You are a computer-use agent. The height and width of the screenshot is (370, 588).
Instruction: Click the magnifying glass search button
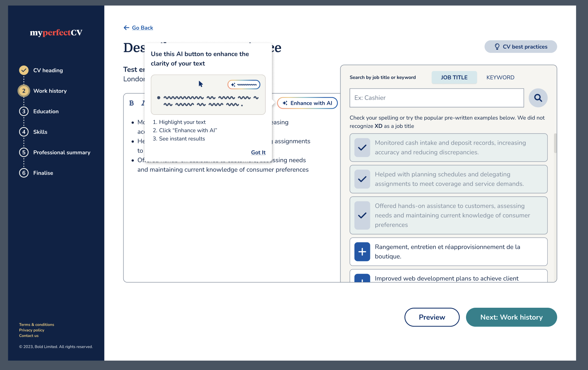538,98
